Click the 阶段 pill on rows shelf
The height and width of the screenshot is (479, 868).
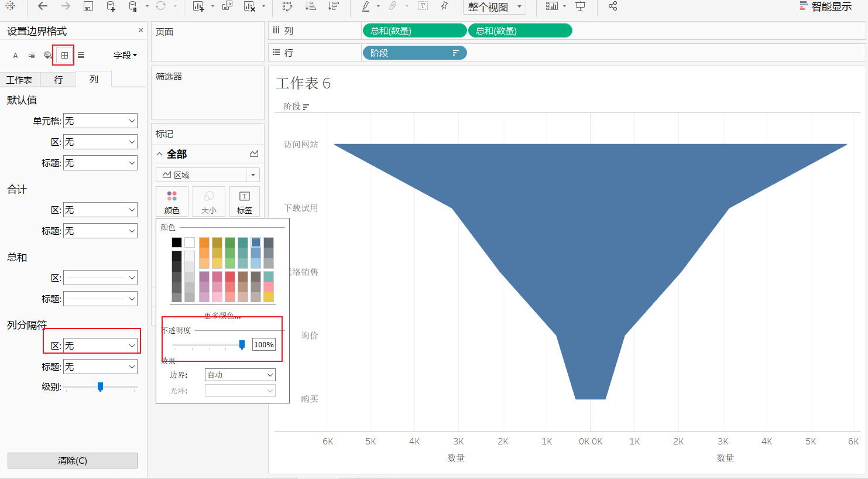pos(414,53)
